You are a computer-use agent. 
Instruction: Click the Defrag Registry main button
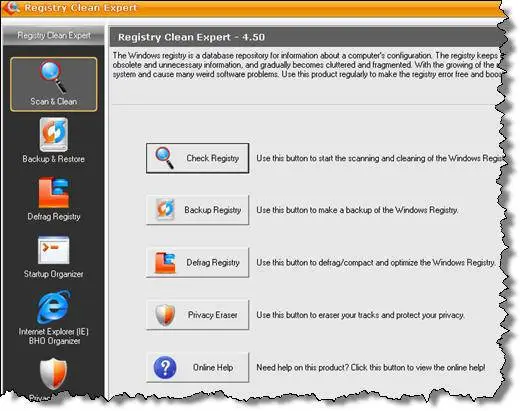[197, 262]
